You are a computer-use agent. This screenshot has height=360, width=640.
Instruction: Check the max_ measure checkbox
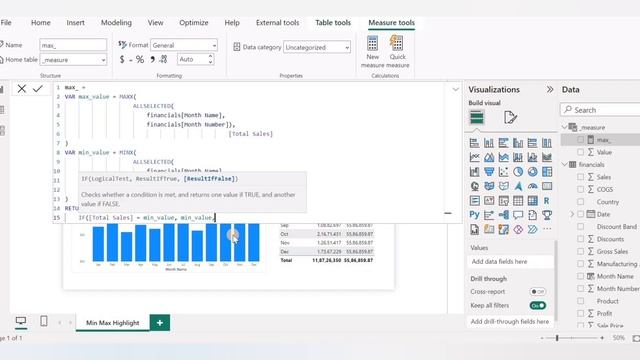pos(580,140)
